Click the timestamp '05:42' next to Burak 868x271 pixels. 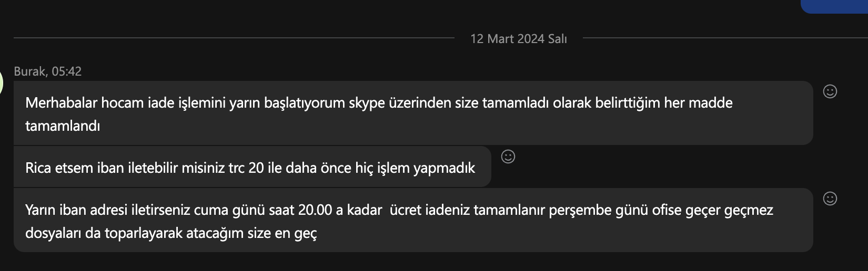pos(67,71)
